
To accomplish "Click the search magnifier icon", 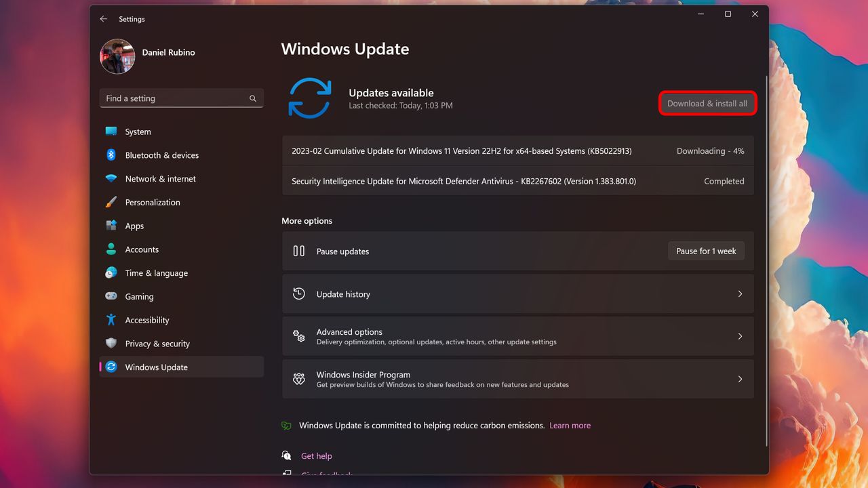I will [252, 98].
